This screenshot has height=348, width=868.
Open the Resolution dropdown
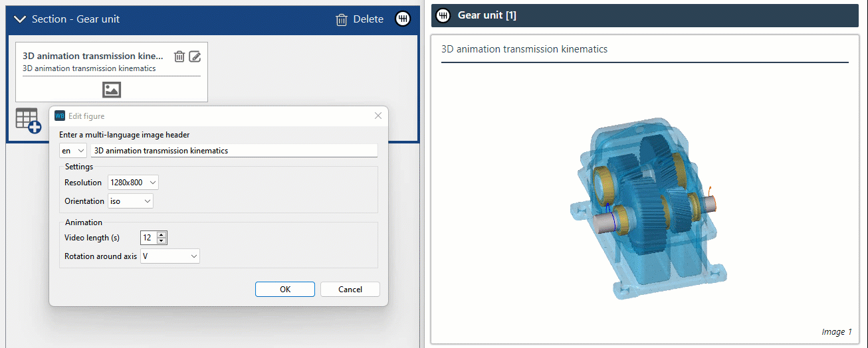(x=133, y=182)
